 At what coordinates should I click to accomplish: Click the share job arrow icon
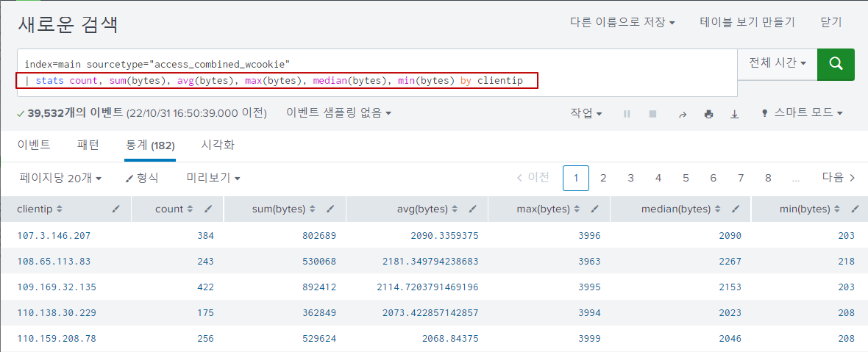tap(683, 114)
